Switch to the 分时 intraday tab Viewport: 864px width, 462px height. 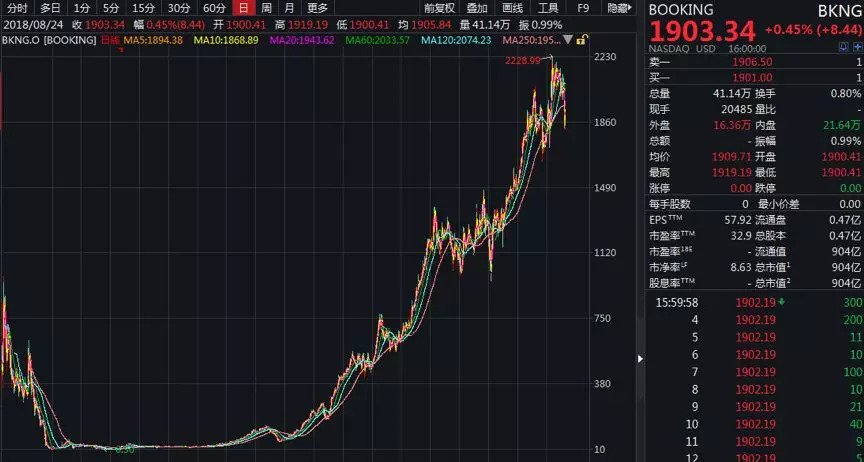[x=17, y=8]
